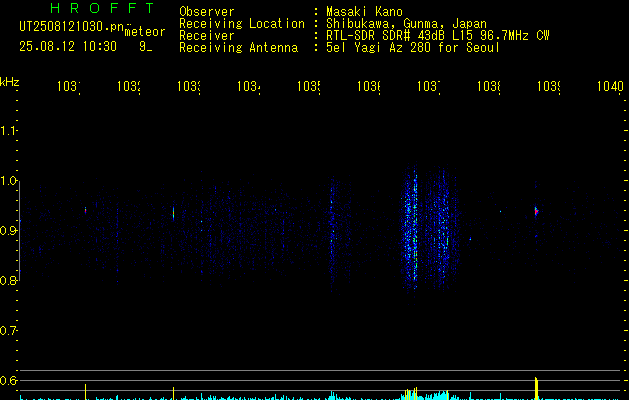Select the file name UT2508121030.pn
The image size is (629, 400).
[71, 27]
